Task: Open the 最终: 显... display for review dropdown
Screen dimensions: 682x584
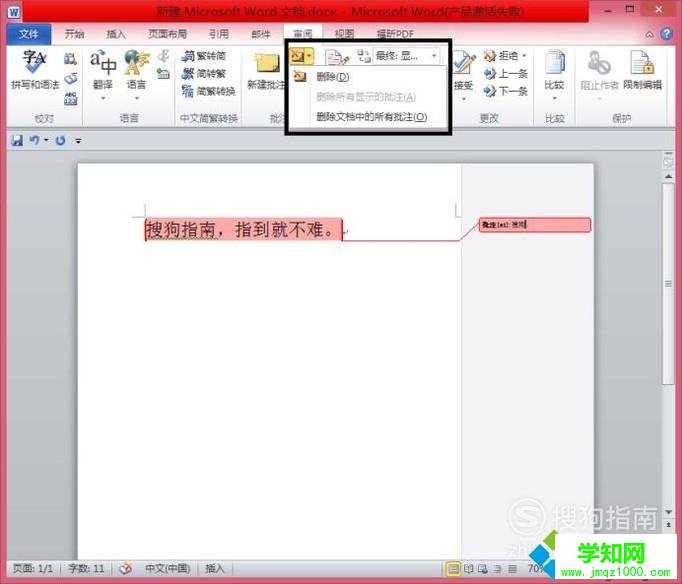Action: (406, 56)
